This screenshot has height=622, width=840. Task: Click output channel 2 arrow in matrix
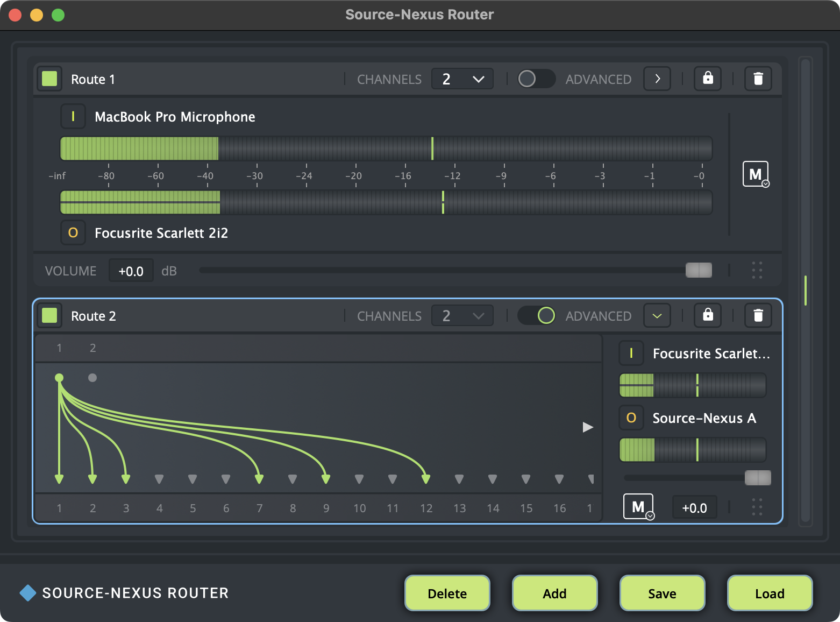point(92,479)
